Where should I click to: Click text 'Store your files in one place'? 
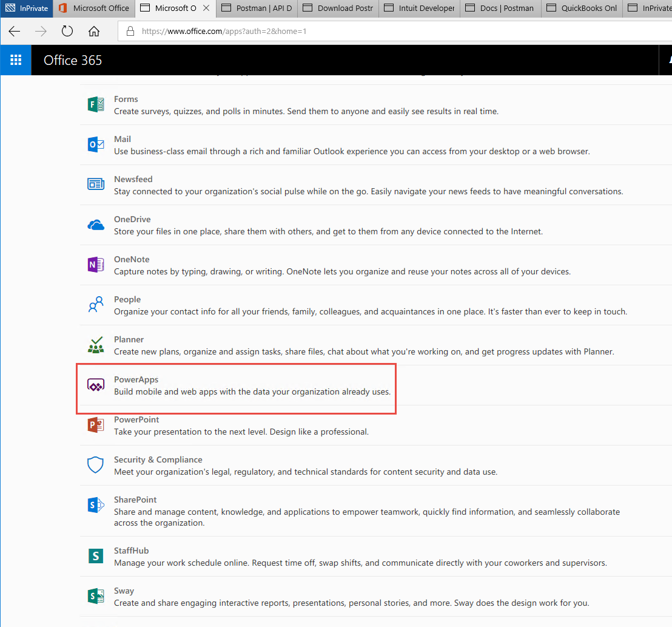click(167, 232)
